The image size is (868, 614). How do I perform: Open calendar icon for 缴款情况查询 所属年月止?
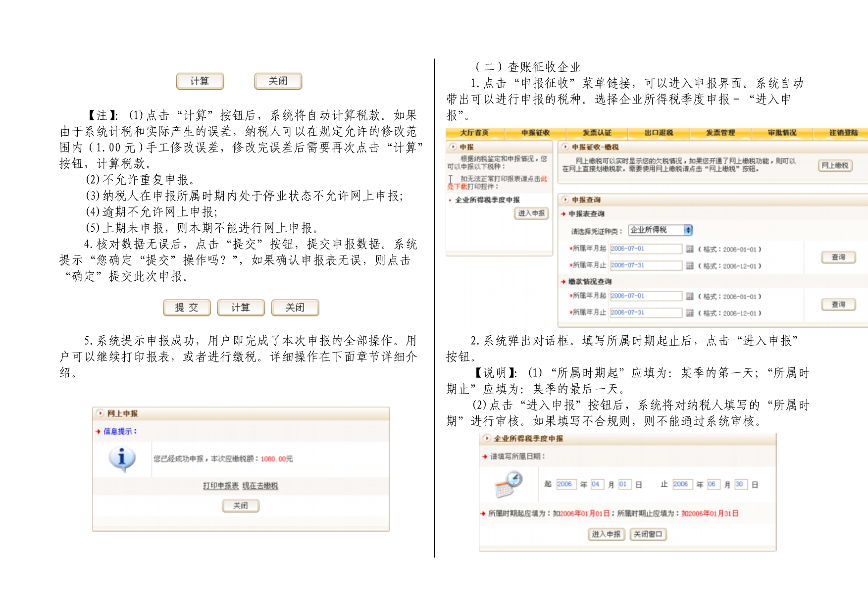pyautogui.click(x=689, y=313)
